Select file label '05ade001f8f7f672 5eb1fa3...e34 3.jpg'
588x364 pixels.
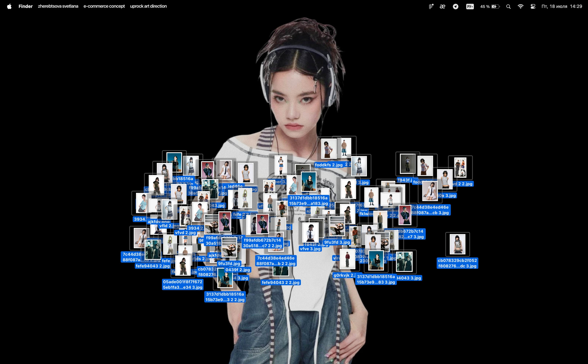[x=183, y=284]
